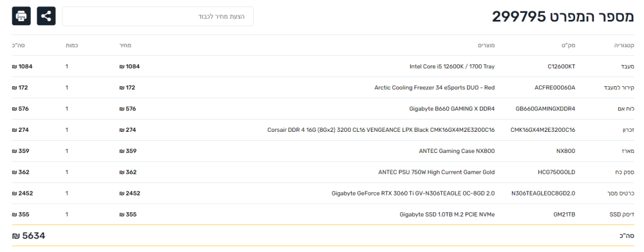Click the SKU code HCG750GOLD
Screen dimensions: 644x252
point(558,172)
